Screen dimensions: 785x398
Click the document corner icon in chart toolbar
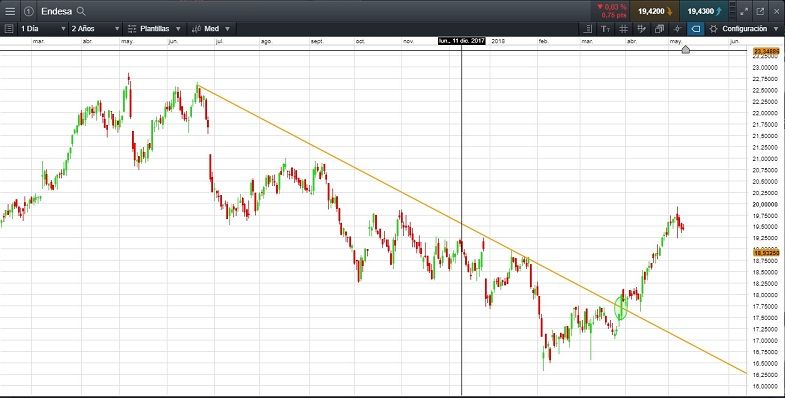click(588, 29)
